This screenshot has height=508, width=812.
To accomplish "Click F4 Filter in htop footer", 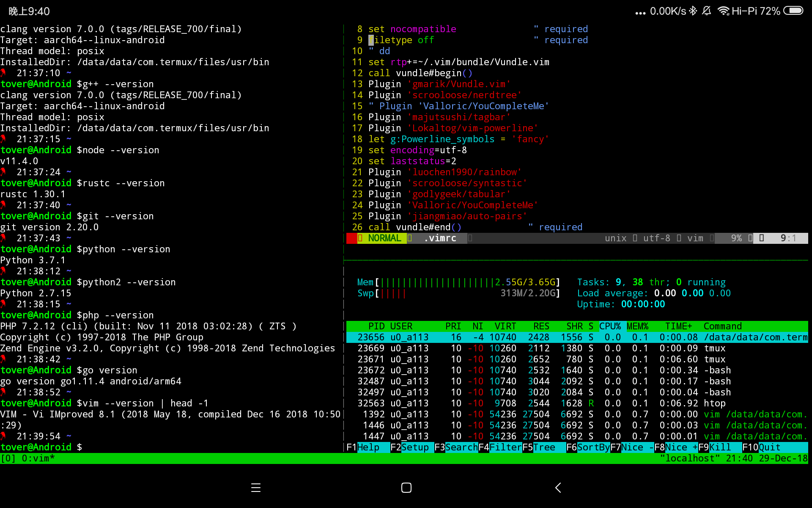I will pyautogui.click(x=500, y=447).
